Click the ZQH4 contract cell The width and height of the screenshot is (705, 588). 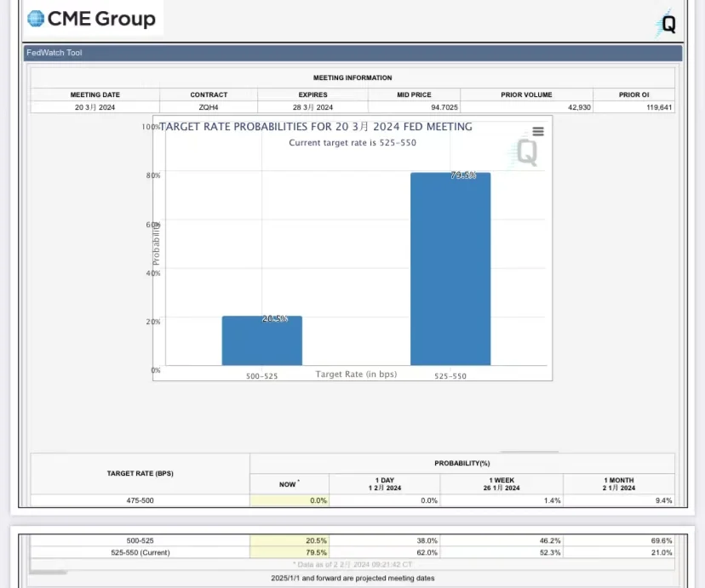(208, 107)
